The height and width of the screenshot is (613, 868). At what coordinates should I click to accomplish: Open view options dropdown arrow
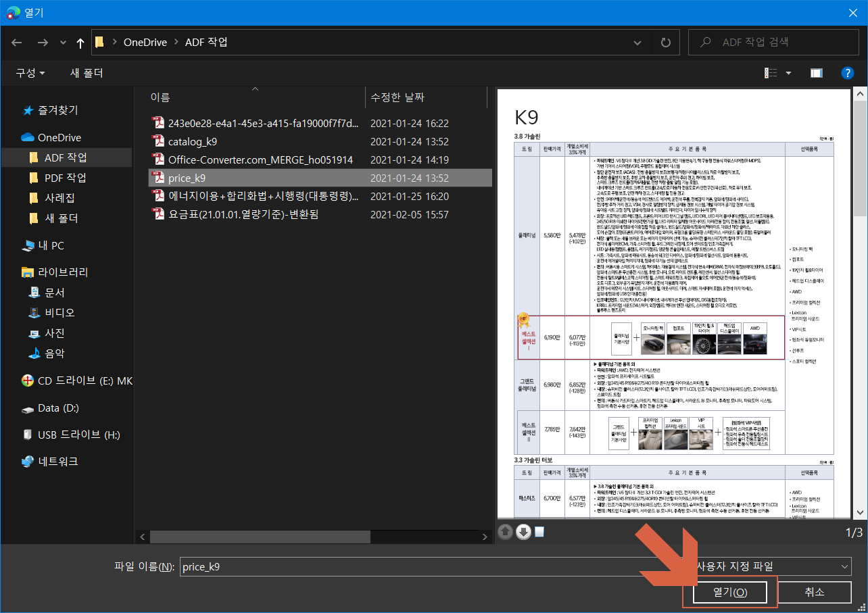tap(788, 72)
